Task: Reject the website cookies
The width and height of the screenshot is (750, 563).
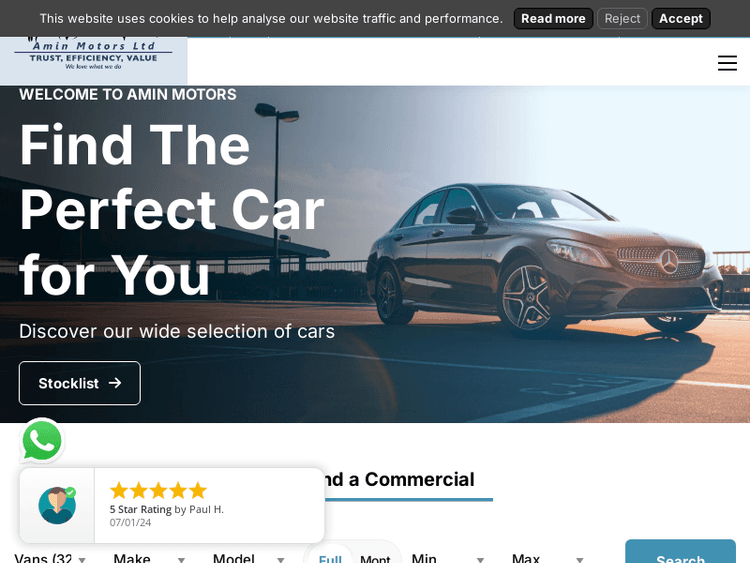Action: [x=622, y=19]
